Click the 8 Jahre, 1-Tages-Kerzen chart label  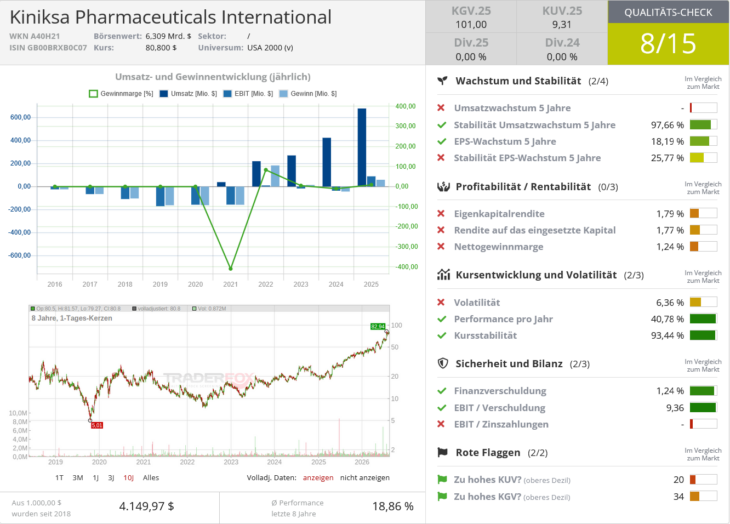(72, 318)
